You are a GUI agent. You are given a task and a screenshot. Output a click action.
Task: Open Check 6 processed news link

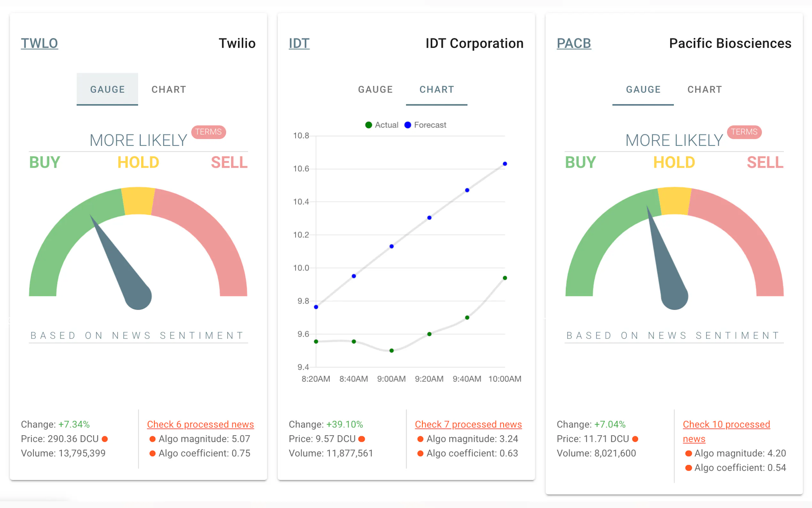tap(200, 424)
